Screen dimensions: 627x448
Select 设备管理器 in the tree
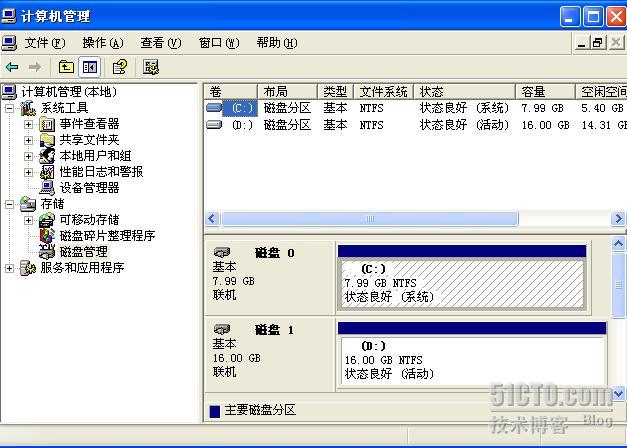click(88, 187)
